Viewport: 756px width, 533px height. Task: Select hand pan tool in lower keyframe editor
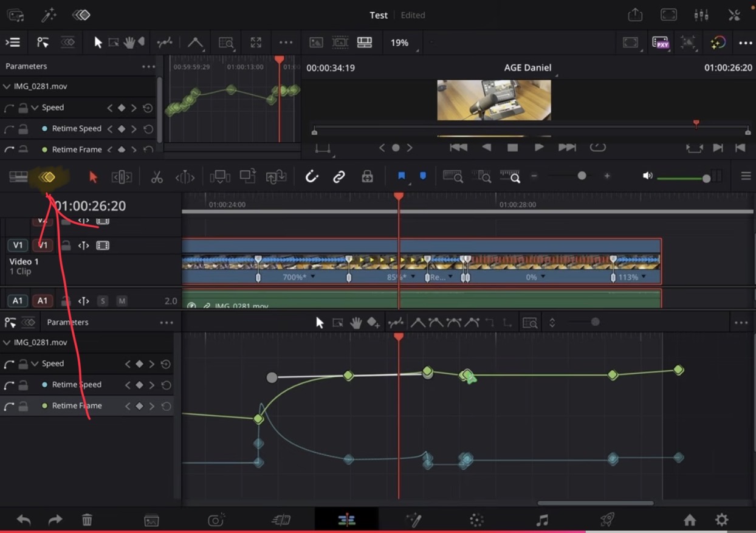click(356, 323)
